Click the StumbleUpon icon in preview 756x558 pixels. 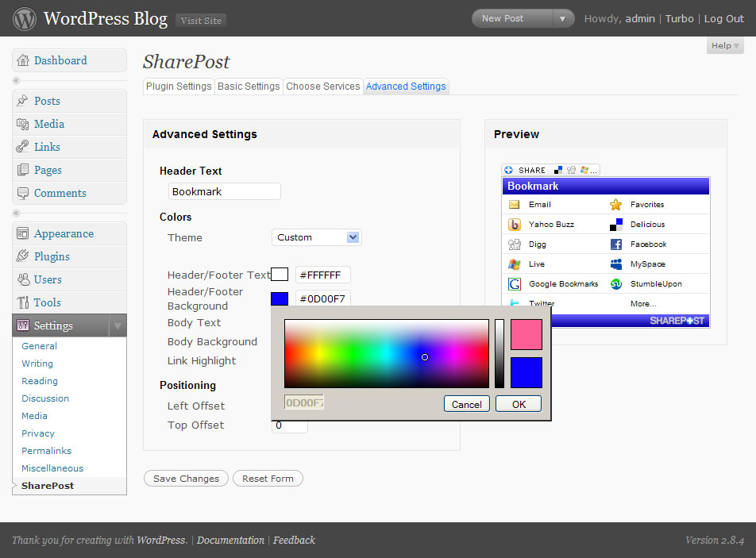(x=615, y=284)
